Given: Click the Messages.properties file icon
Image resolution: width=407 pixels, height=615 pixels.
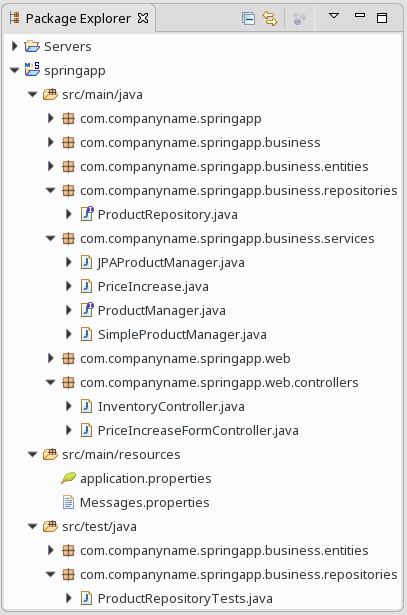Looking at the screenshot, I should coord(68,502).
